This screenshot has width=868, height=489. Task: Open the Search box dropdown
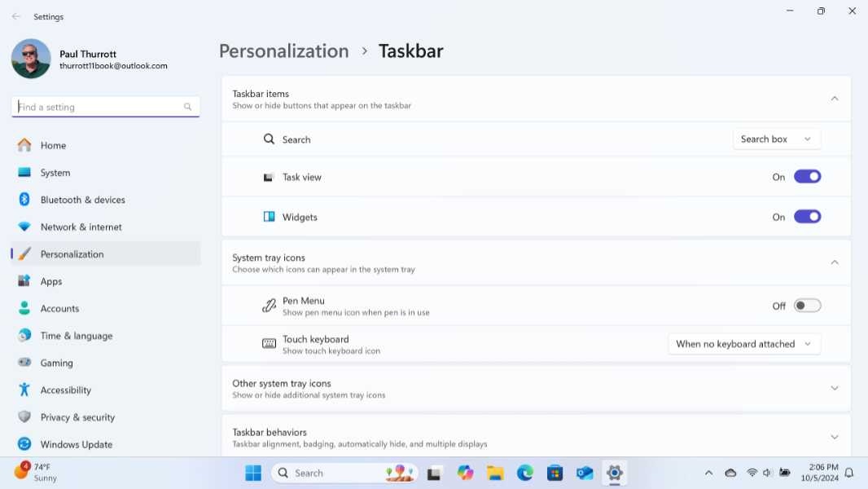coord(776,139)
